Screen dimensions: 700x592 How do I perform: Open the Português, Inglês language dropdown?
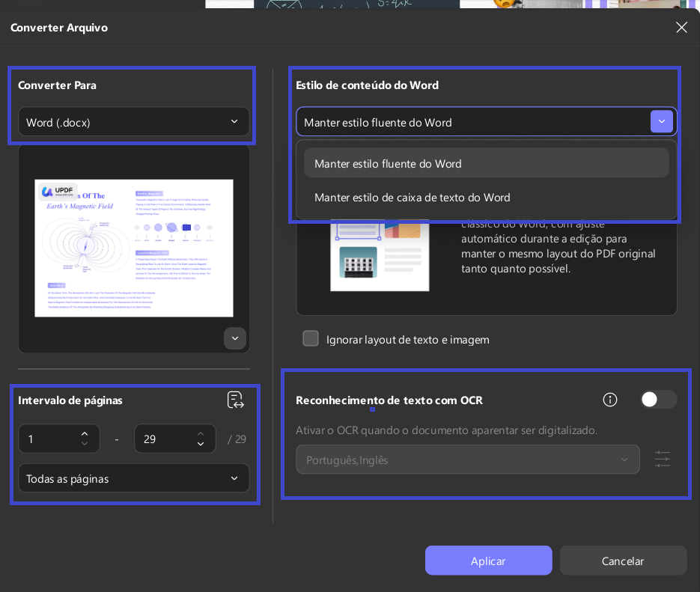[x=467, y=460]
